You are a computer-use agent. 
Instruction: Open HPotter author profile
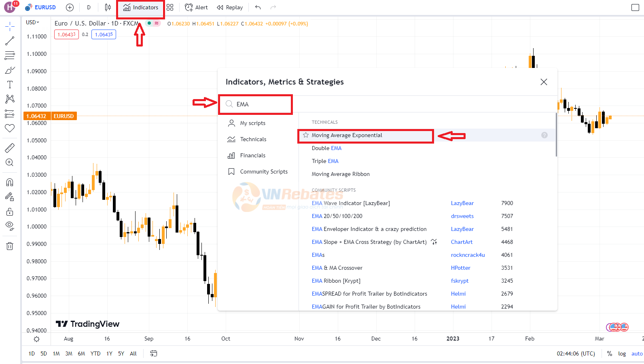[460, 268]
